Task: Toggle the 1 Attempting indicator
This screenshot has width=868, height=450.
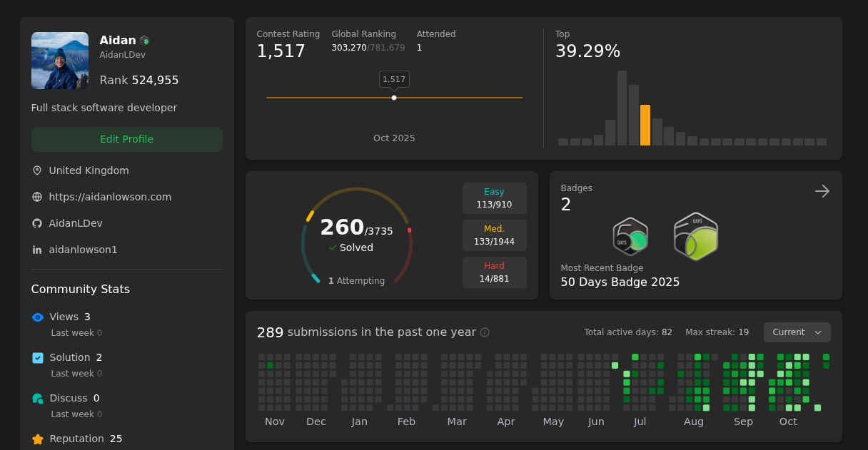Action: (x=356, y=280)
